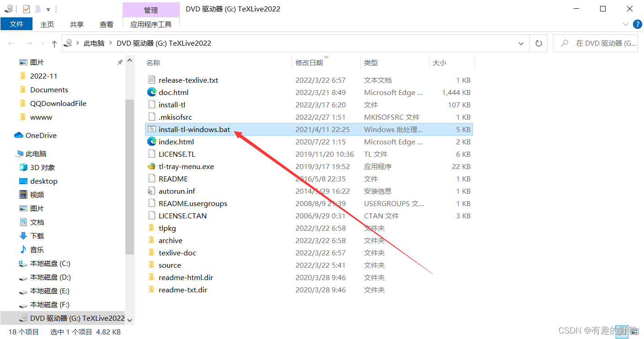The height and width of the screenshot is (339, 644).
Task: Switch to the 共享 ribbon tab
Action: coord(76,24)
